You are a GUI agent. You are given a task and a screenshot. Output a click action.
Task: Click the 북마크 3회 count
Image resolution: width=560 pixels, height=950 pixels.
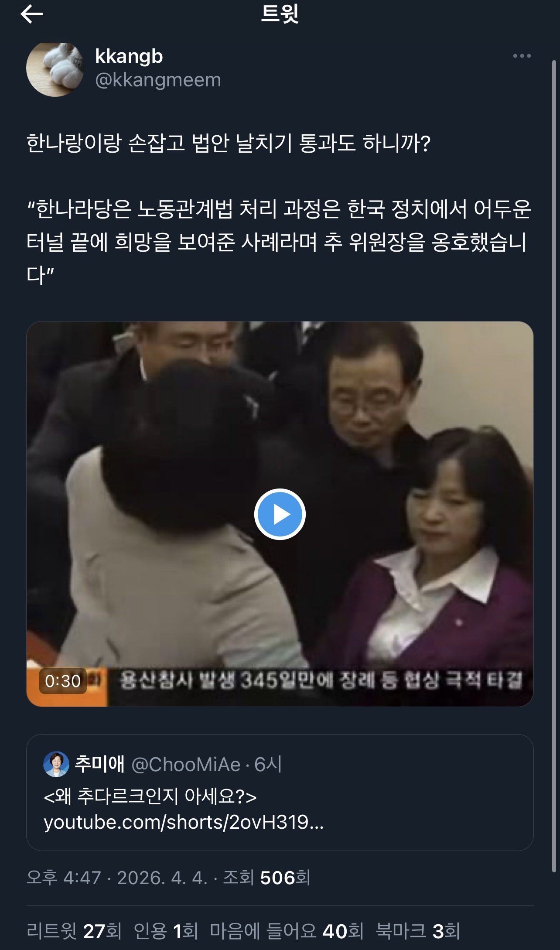(418, 931)
